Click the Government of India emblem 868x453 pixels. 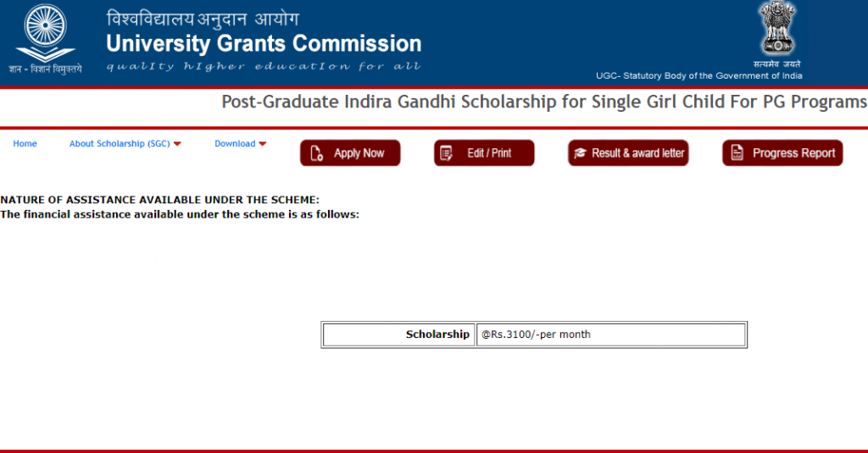click(x=777, y=28)
